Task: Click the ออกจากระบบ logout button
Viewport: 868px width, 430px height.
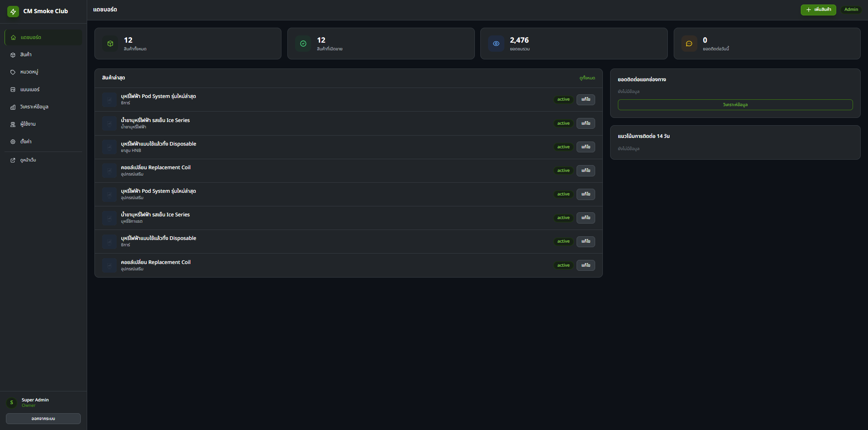Action: (43, 419)
